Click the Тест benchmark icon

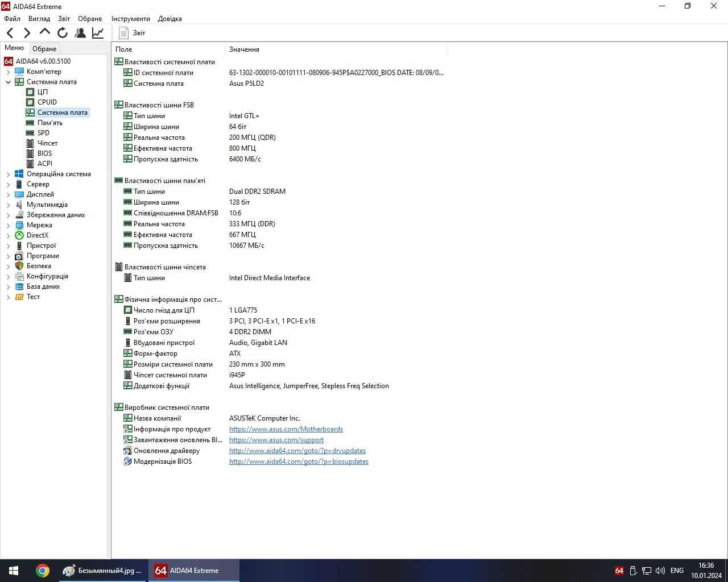tap(19, 297)
